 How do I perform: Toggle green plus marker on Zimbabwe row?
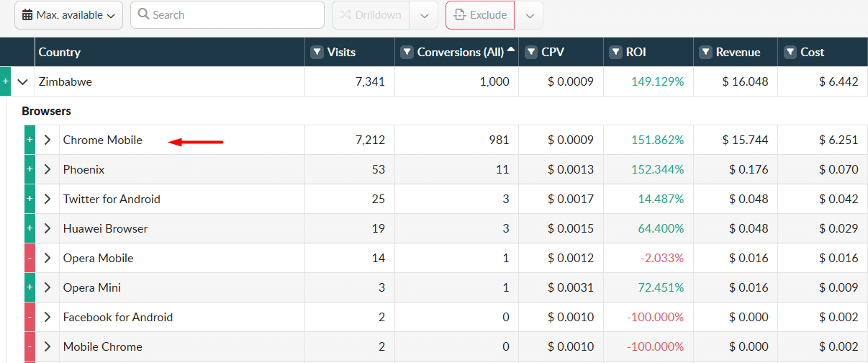[x=6, y=82]
